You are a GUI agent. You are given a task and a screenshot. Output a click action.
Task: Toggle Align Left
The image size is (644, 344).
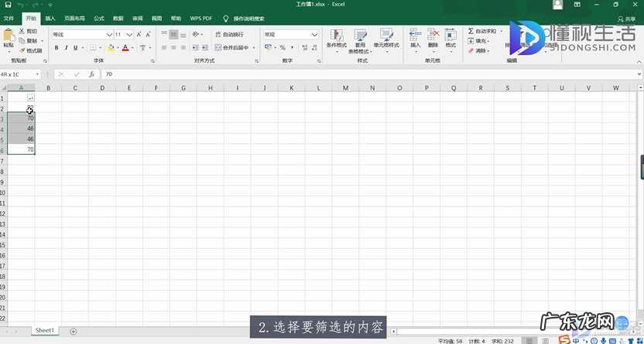point(164,48)
